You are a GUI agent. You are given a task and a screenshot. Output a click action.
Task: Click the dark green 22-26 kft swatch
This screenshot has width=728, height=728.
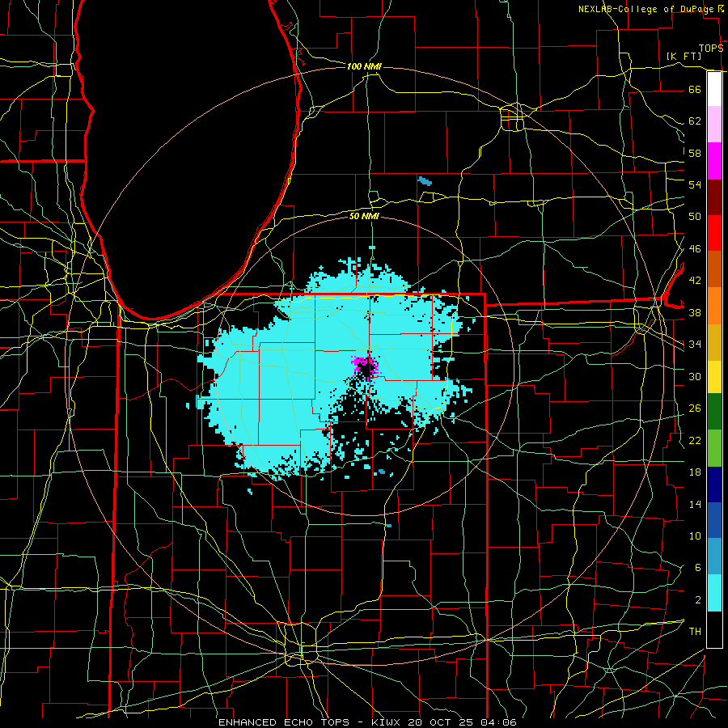pyautogui.click(x=714, y=412)
